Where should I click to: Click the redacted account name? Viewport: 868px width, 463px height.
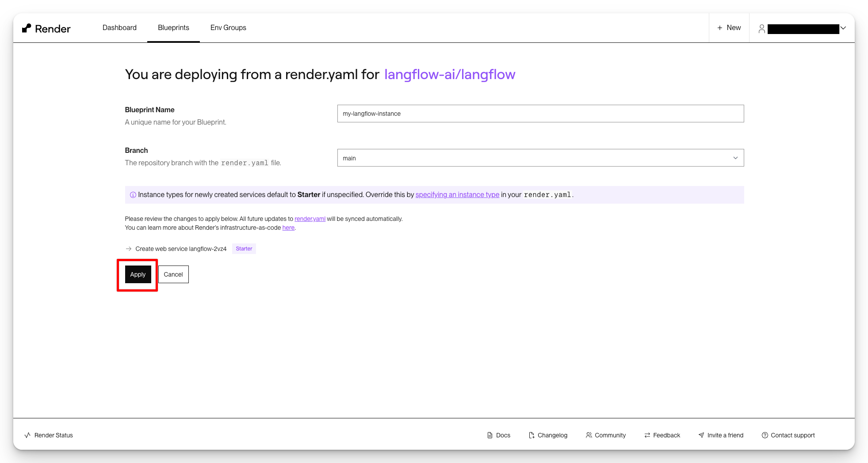[x=803, y=29]
